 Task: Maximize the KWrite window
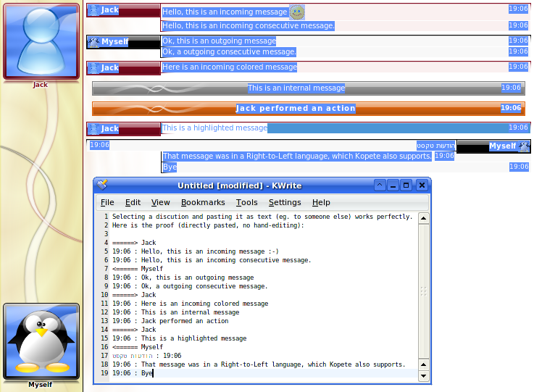(406, 185)
